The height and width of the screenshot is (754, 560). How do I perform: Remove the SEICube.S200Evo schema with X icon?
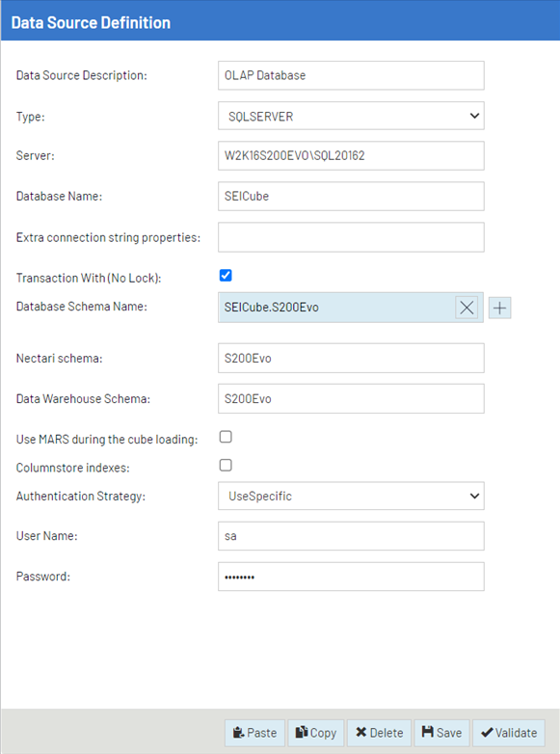tap(467, 308)
